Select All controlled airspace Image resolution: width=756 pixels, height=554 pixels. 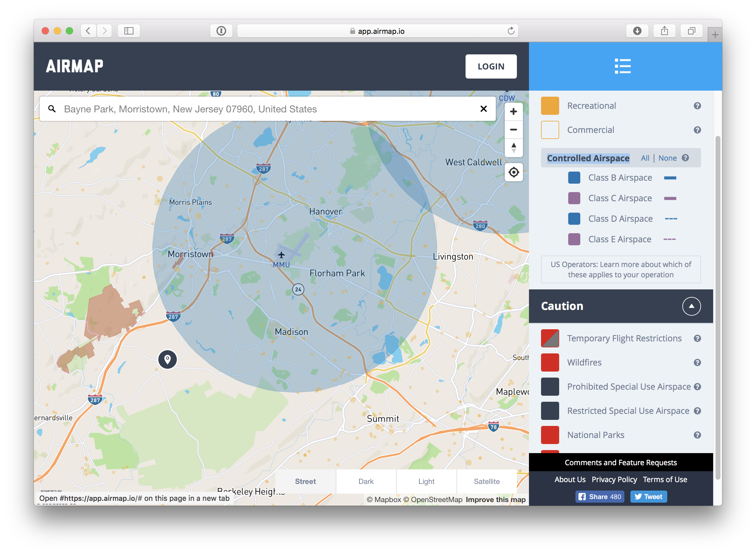coord(645,158)
